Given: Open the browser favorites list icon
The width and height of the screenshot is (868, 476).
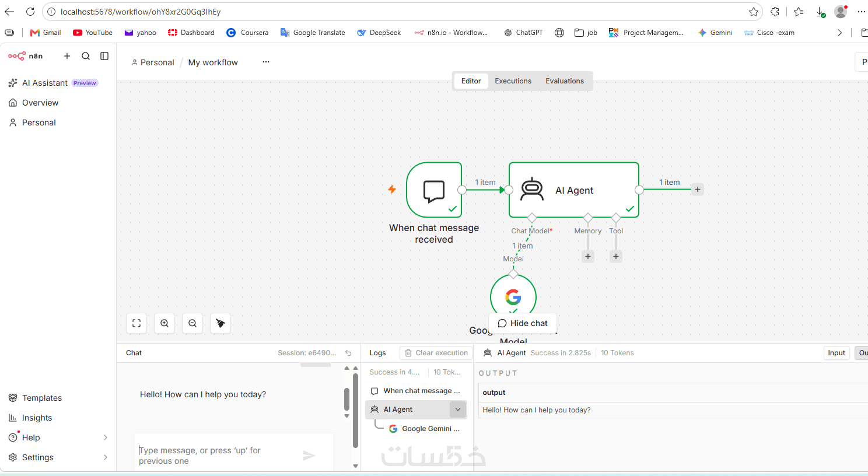Looking at the screenshot, I should point(799,12).
